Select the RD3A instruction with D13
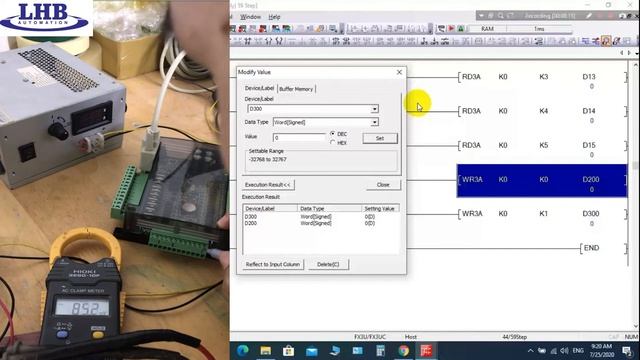The width and height of the screenshot is (640, 360). coord(542,77)
